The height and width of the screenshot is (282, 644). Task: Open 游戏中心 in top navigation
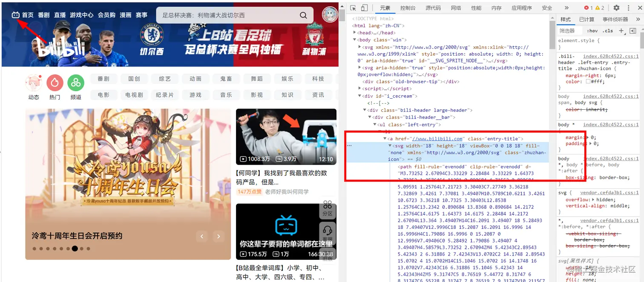point(82,15)
